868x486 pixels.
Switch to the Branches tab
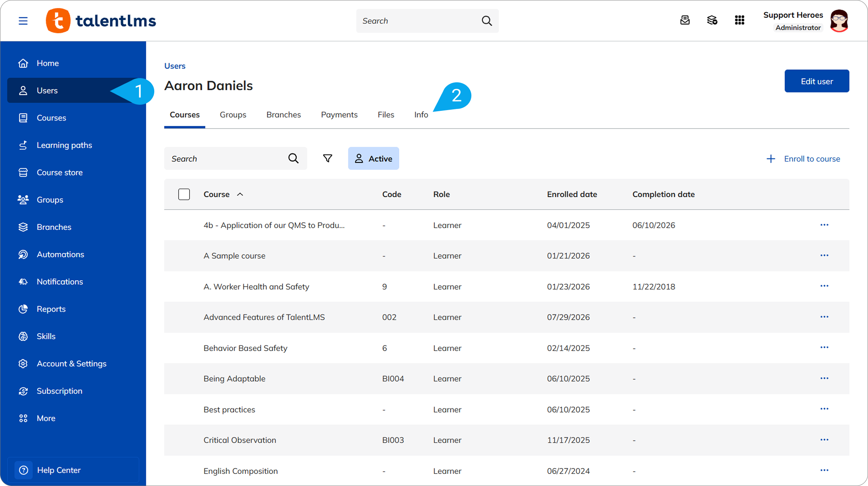(284, 115)
